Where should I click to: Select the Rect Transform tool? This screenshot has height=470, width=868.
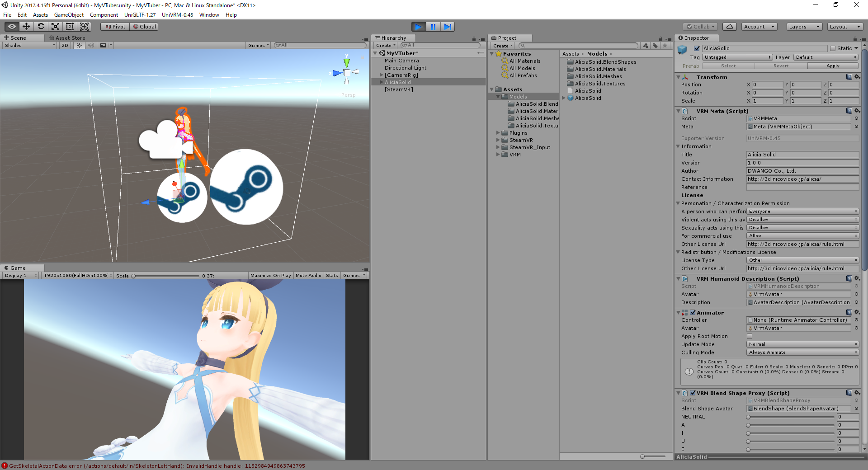click(70, 27)
